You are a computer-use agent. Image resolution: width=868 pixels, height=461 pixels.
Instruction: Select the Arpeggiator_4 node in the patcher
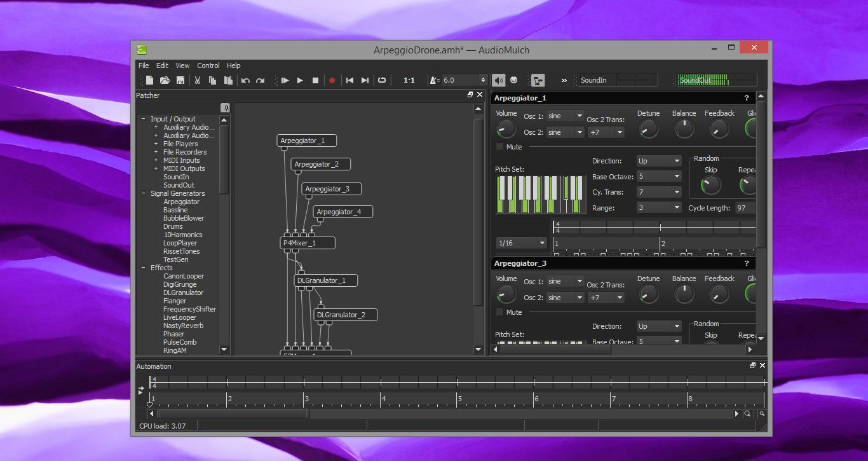click(342, 212)
